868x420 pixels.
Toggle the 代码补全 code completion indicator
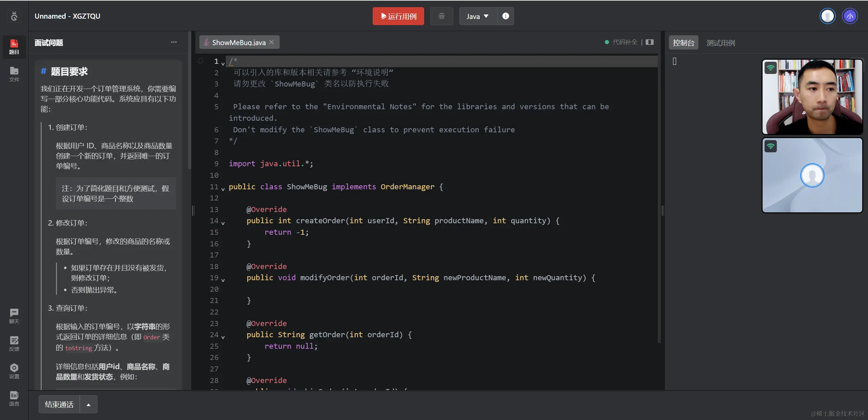621,42
